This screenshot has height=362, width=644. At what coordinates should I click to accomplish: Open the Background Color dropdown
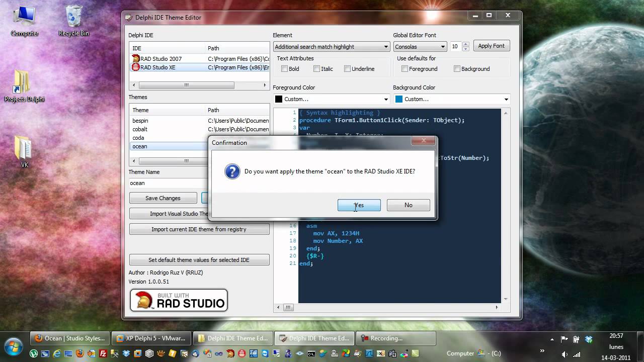[x=506, y=99]
